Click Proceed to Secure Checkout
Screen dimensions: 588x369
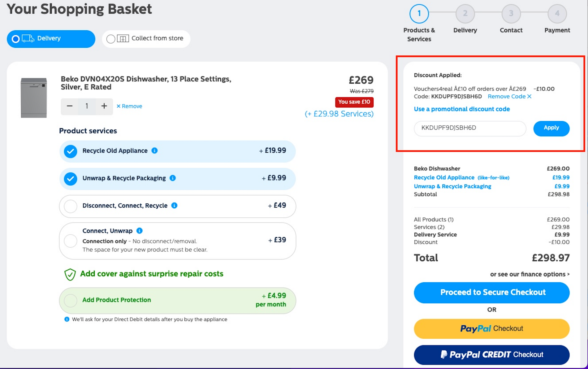coord(491,293)
